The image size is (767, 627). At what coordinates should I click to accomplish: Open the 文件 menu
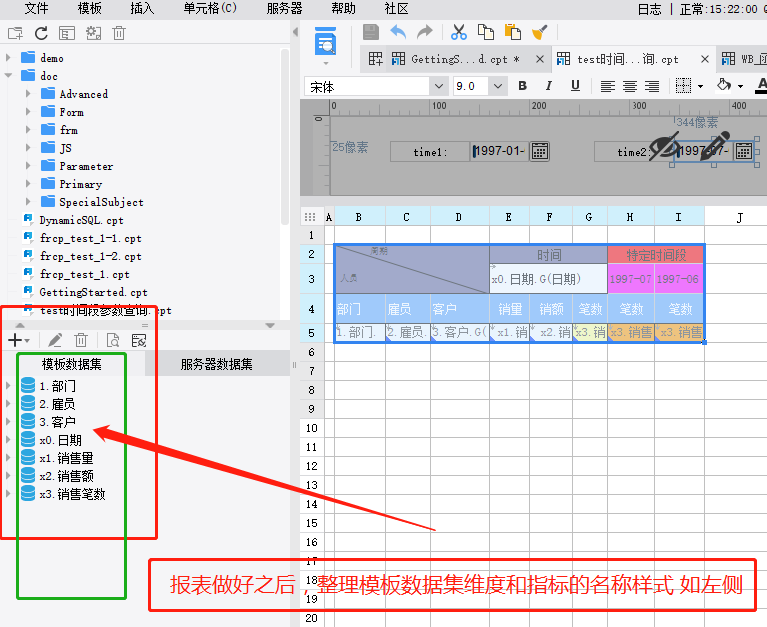coord(36,8)
